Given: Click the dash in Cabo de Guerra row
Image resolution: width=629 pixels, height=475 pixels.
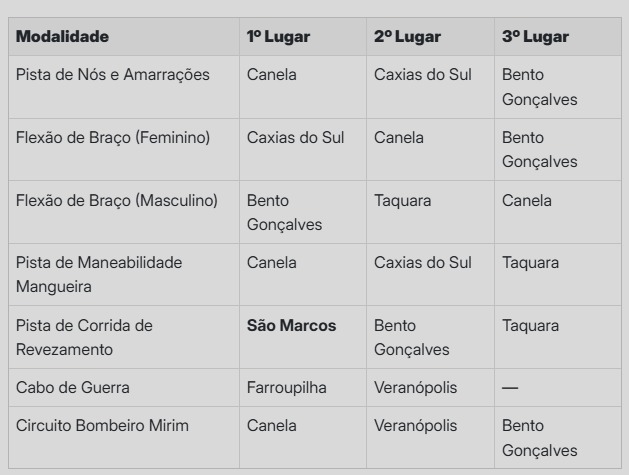Looking at the screenshot, I should coord(510,388).
